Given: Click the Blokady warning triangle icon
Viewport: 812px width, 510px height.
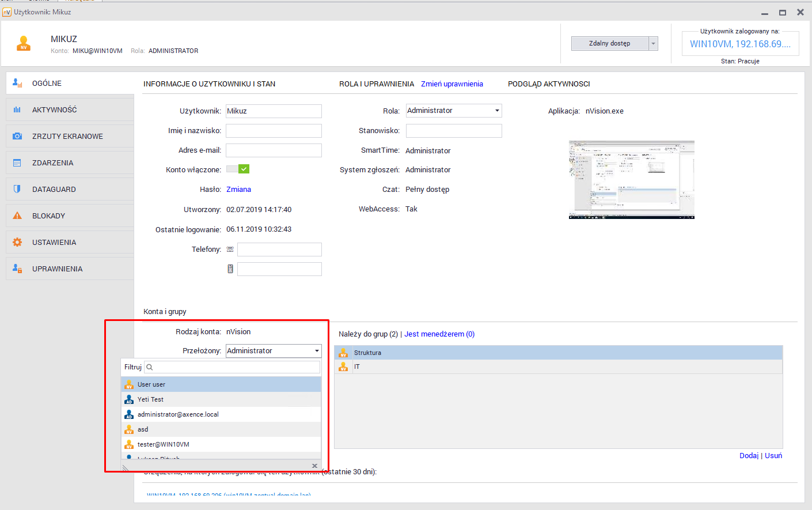Looking at the screenshot, I should point(17,216).
